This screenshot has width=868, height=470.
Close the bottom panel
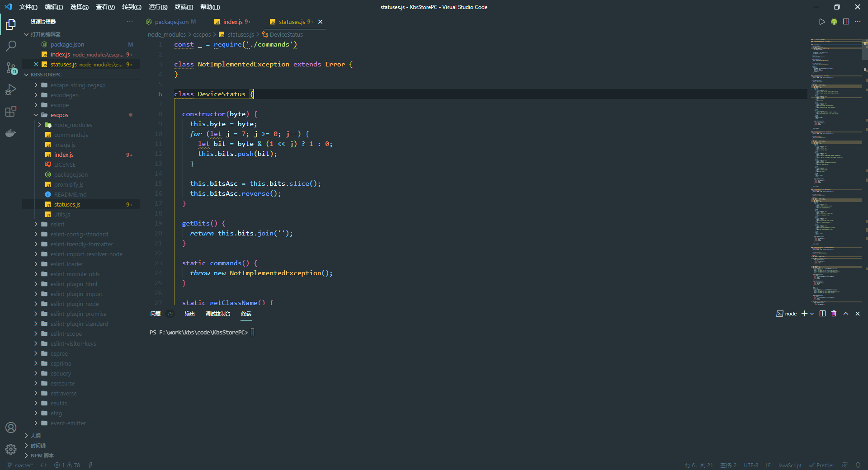tap(858, 314)
